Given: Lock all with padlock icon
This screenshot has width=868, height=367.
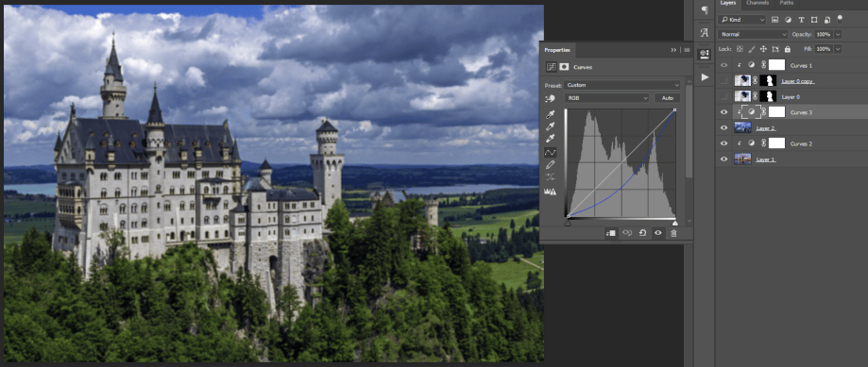Looking at the screenshot, I should (787, 49).
